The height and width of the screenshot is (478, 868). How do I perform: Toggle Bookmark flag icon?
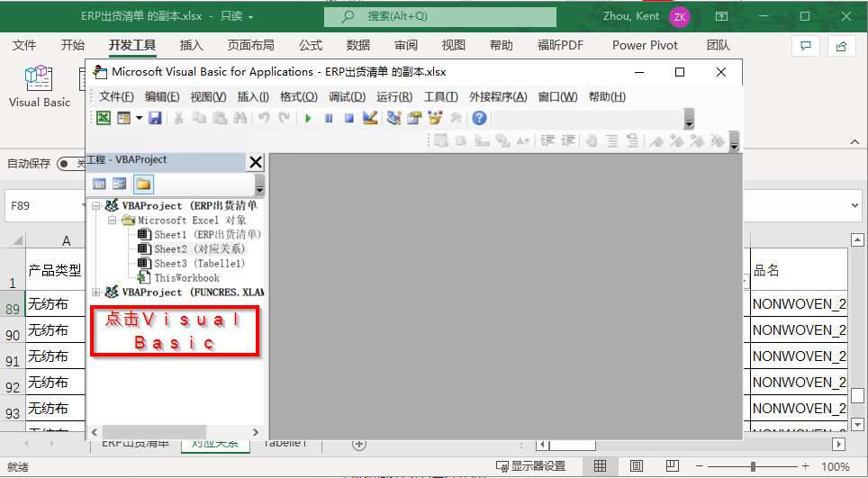656,141
